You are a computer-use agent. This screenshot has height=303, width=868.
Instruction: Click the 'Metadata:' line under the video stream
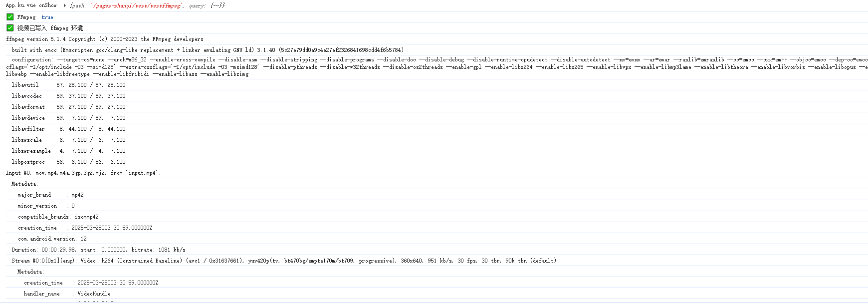(x=31, y=272)
